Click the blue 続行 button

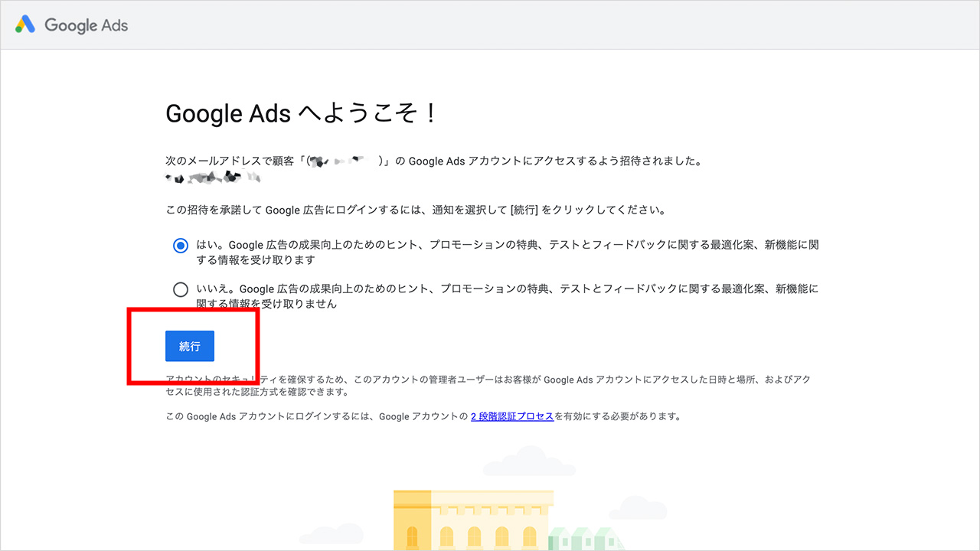pos(190,346)
